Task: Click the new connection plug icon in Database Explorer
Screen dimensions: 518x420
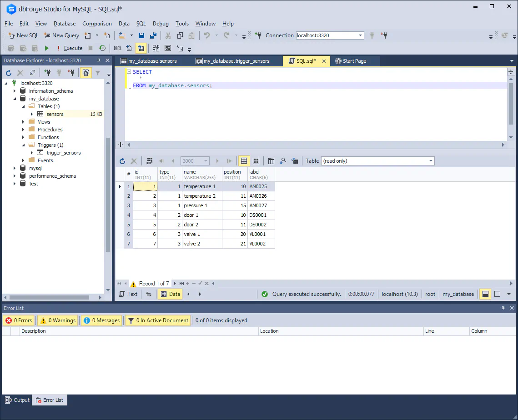Action: tap(47, 73)
